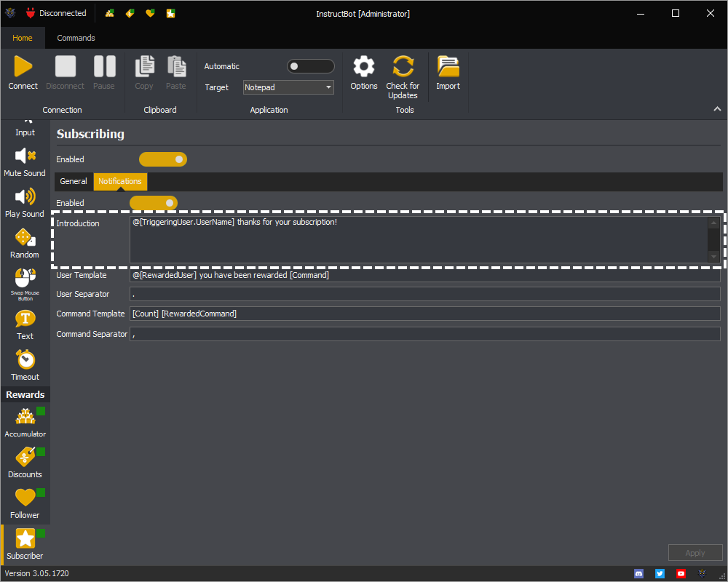The height and width of the screenshot is (582, 728).
Task: Open YouTube link in the status bar
Action: pos(681,574)
